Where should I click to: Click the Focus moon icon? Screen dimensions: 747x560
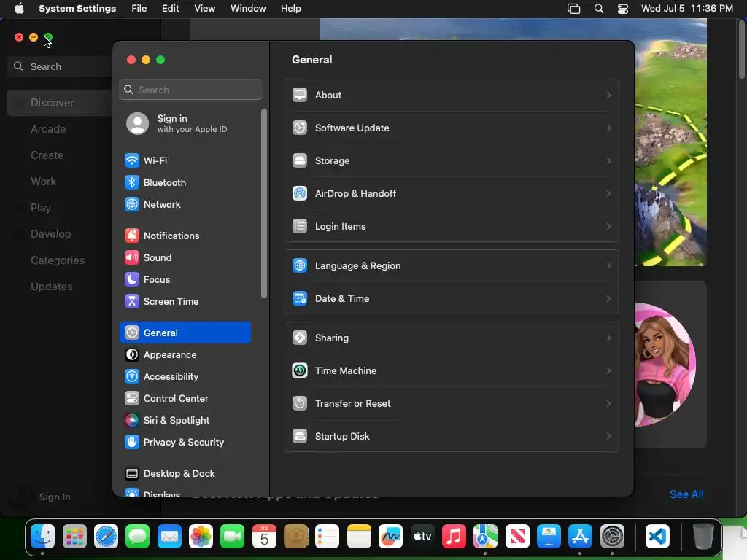click(132, 279)
